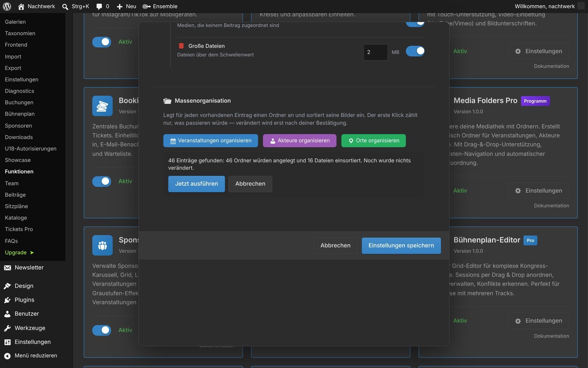
Task: Open Bühnenplan-Editor Einstellungen
Action: point(539,321)
